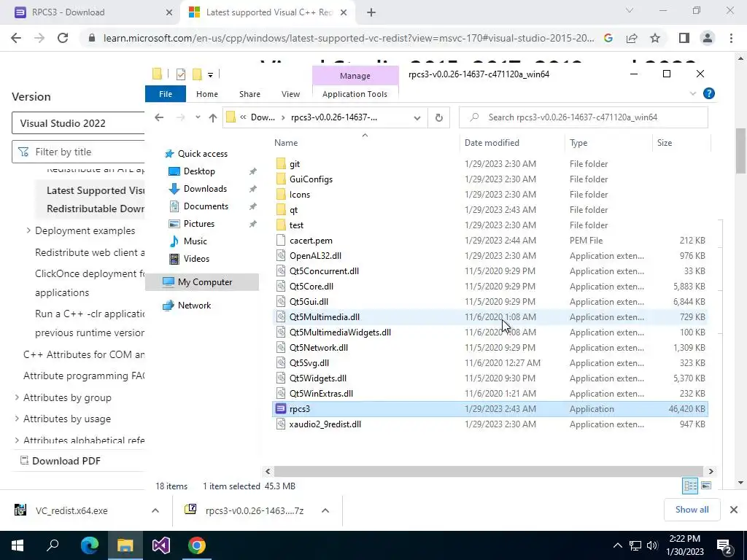Show hidden system tray icons
The image size is (747, 560).
coord(617,545)
